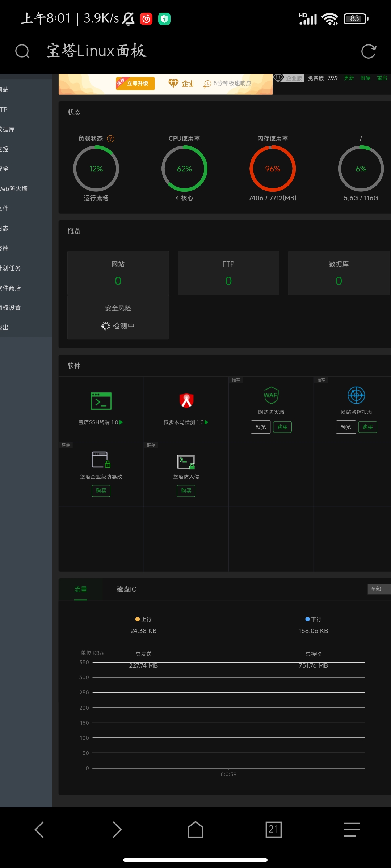The width and height of the screenshot is (391, 868).
Task: Click the 微步木马检测 1.0 label
Action: (x=183, y=422)
